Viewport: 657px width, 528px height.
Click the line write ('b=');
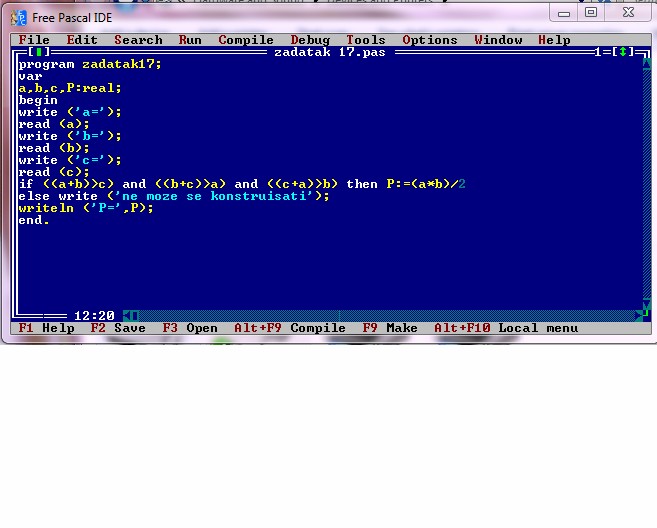[x=70, y=136]
